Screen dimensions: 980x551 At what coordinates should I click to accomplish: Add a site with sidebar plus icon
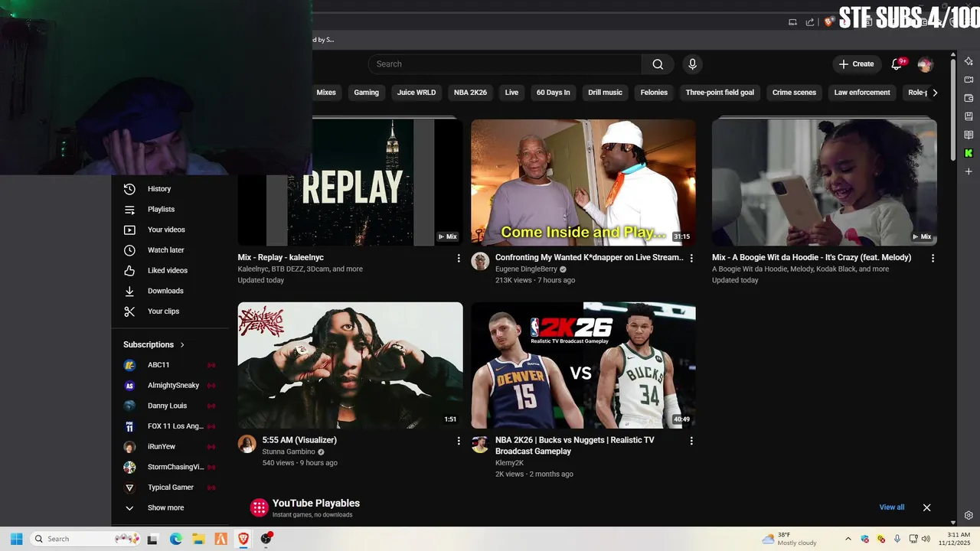pyautogui.click(x=969, y=171)
